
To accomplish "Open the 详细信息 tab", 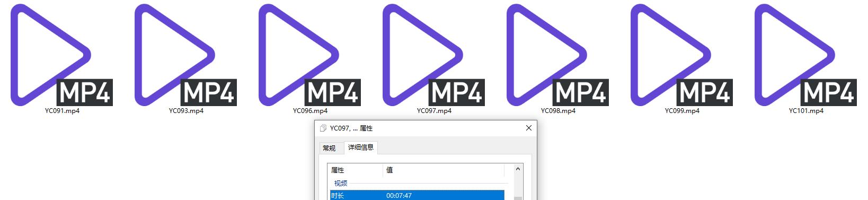I will click(361, 147).
